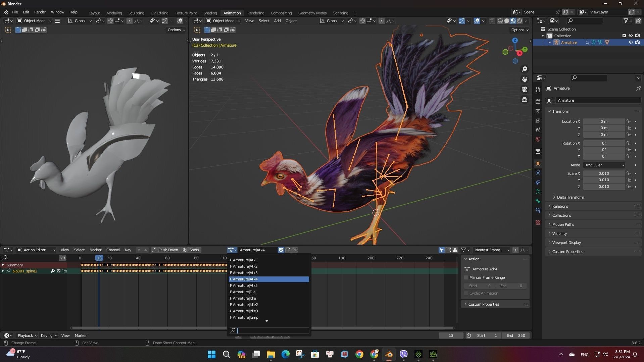This screenshot has width=644, height=362.
Task: Open Action Editor mode dropdown
Action: click(36, 250)
